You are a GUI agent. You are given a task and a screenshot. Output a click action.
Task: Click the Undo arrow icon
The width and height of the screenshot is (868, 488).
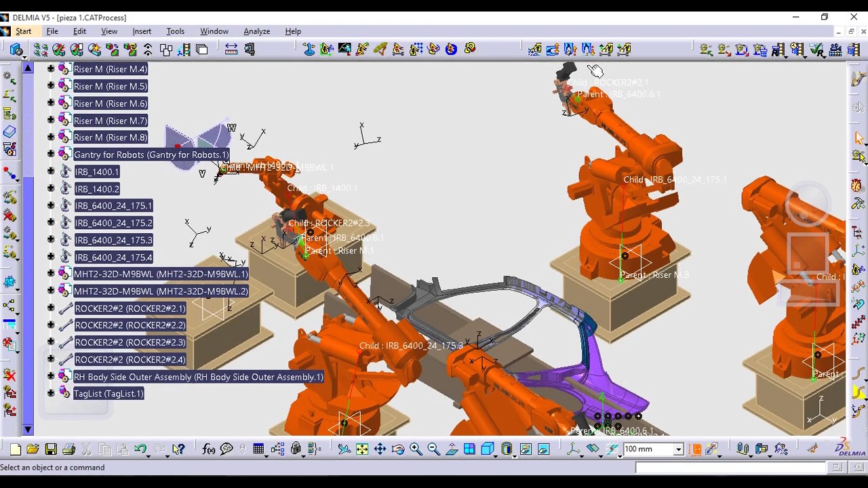tap(140, 449)
